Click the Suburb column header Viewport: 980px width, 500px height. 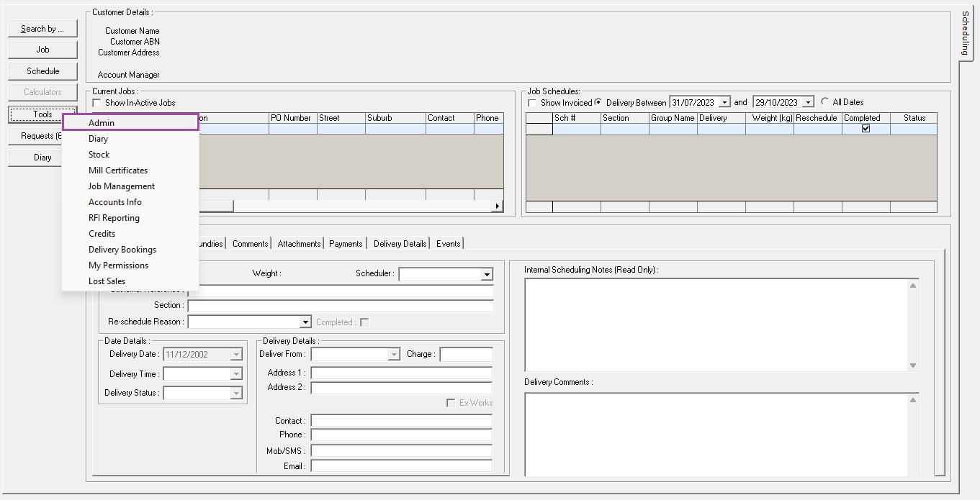pyautogui.click(x=396, y=118)
